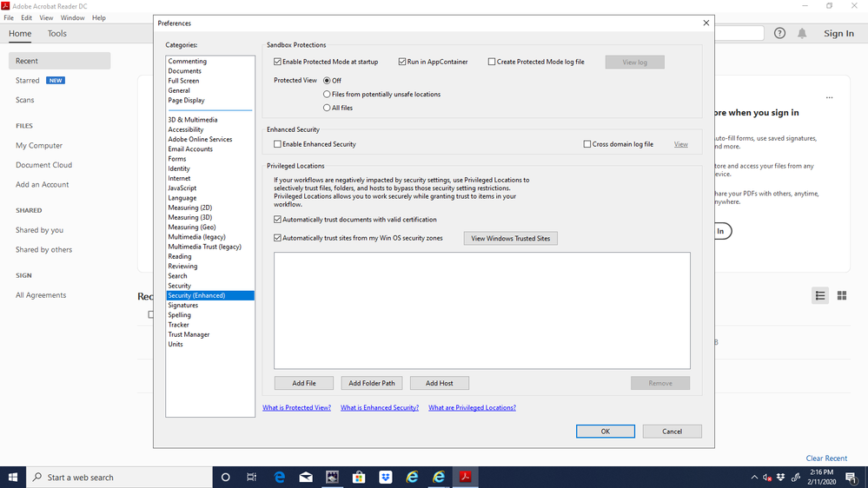The width and height of the screenshot is (868, 488).
Task: Open the Windows Start button
Action: (x=13, y=477)
